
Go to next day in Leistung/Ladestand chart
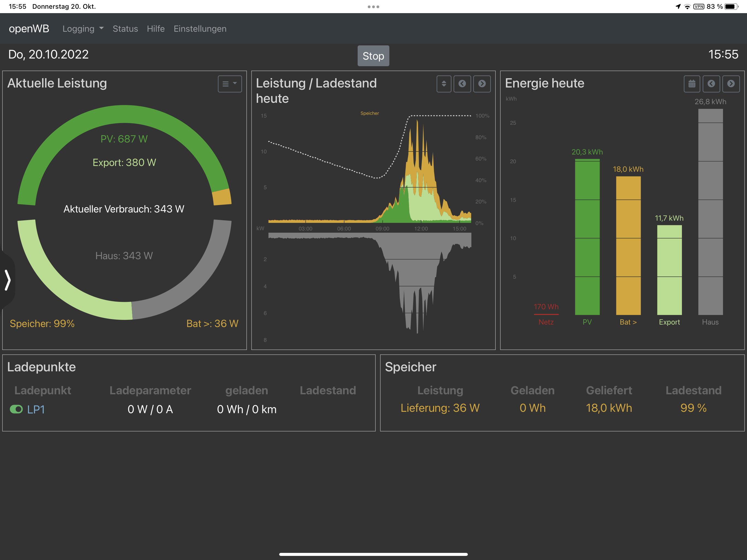(x=482, y=84)
